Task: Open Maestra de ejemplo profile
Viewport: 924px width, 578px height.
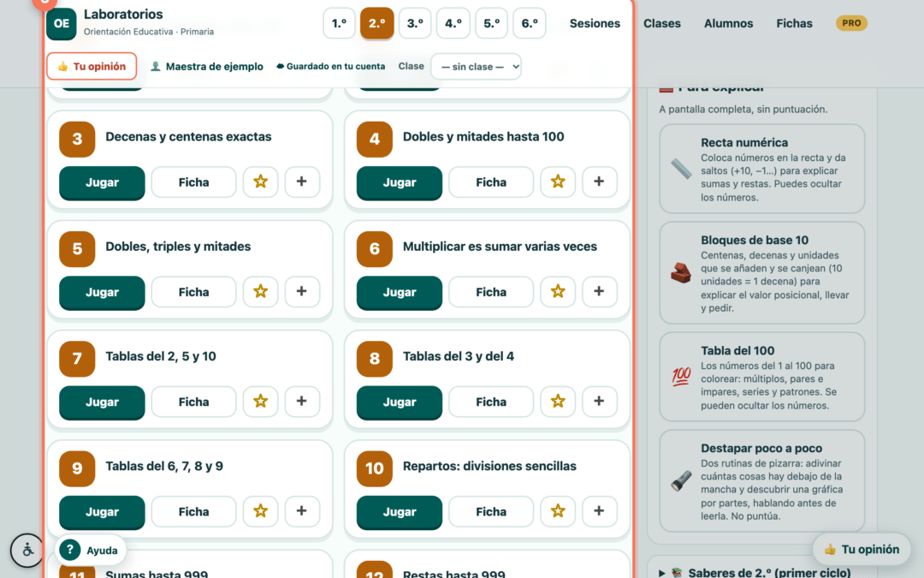Action: tap(207, 67)
